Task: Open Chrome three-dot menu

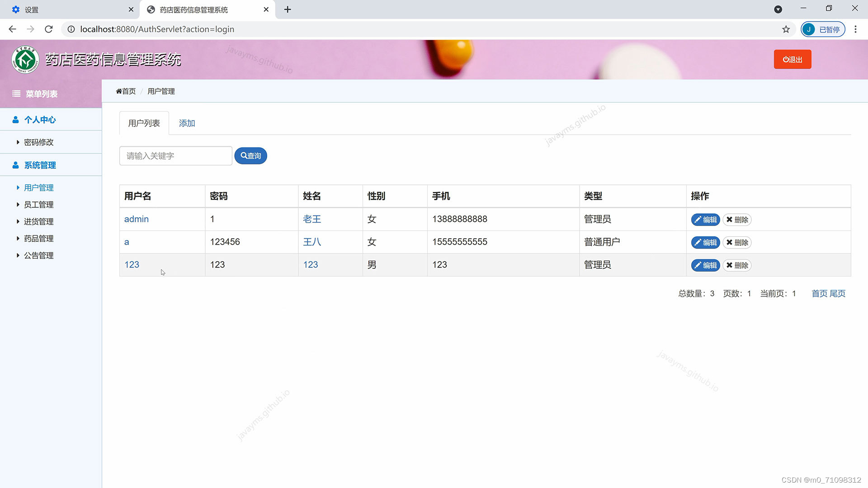Action: point(855,29)
